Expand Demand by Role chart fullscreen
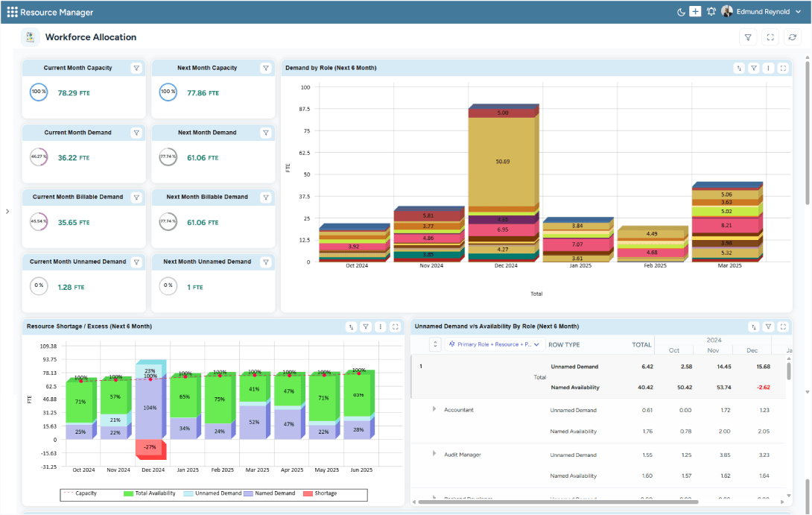Screen dimensions: 812x515 tap(783, 68)
